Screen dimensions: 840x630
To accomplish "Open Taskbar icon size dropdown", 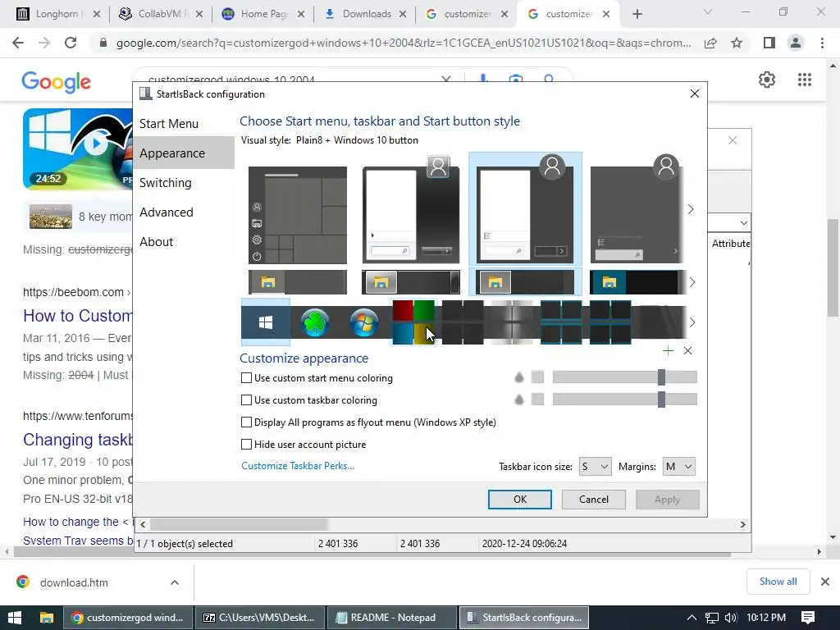I will pyautogui.click(x=596, y=467).
